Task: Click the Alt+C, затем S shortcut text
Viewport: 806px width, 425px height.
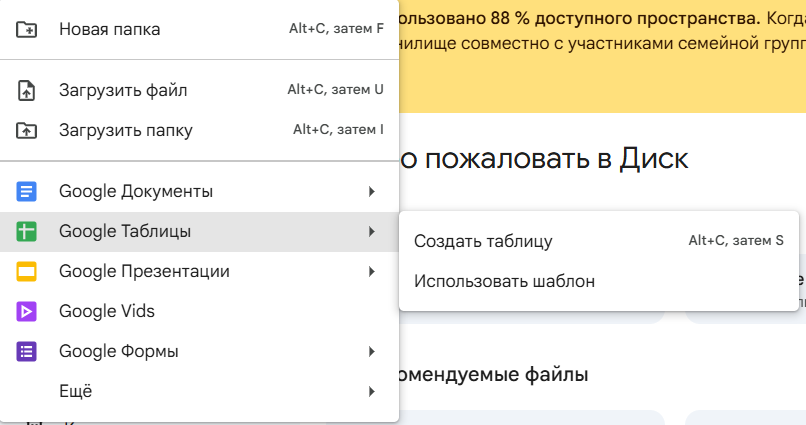Action: [x=736, y=241]
